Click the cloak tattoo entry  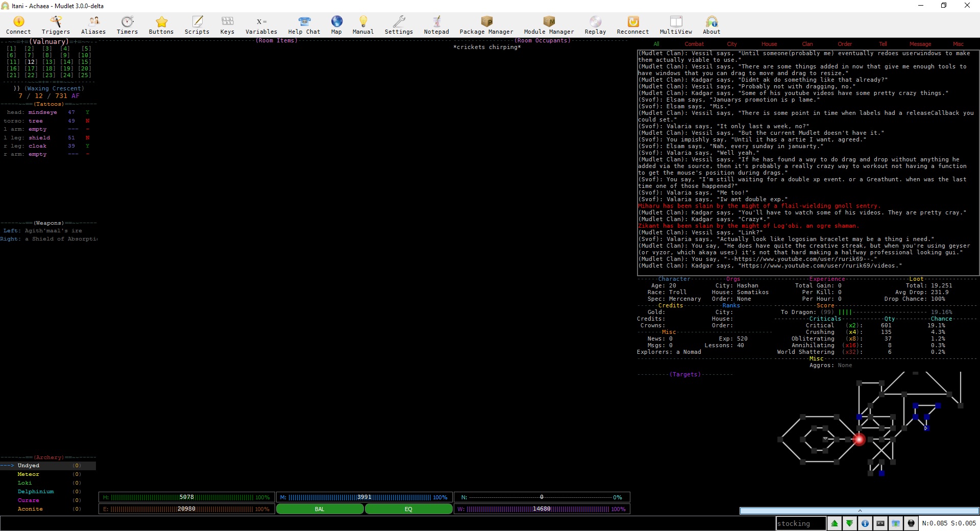click(x=38, y=146)
